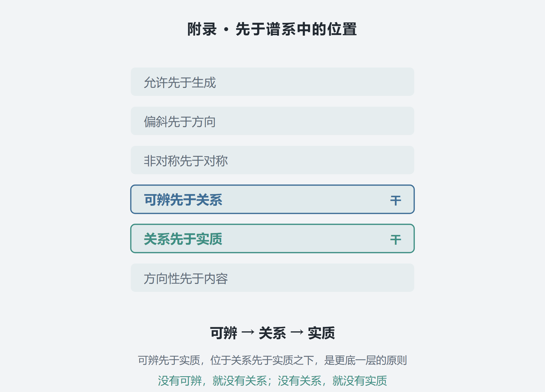Click the 干 icon on 关系先于实质 row

[x=395, y=240]
